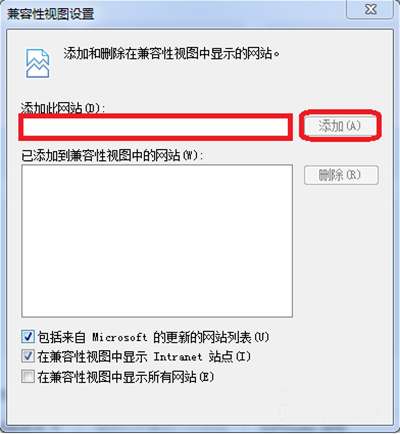Click the 兼容性视图设置 title bar text
The width and height of the screenshot is (400, 434).
pos(51,14)
